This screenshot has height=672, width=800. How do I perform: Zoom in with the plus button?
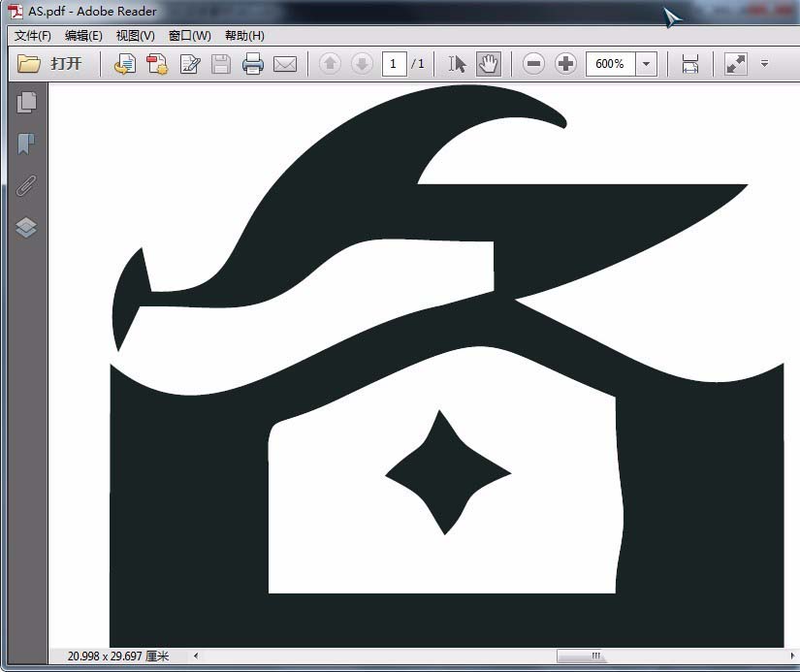pos(565,64)
